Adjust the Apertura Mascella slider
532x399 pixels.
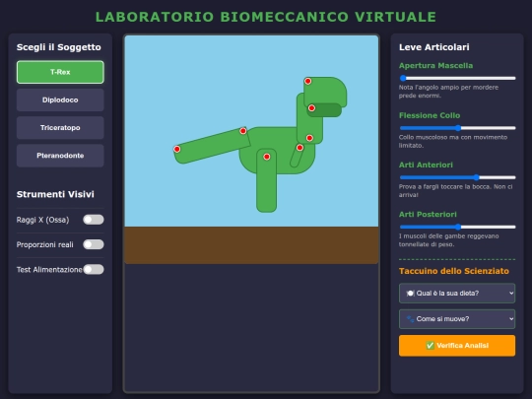tap(457, 78)
